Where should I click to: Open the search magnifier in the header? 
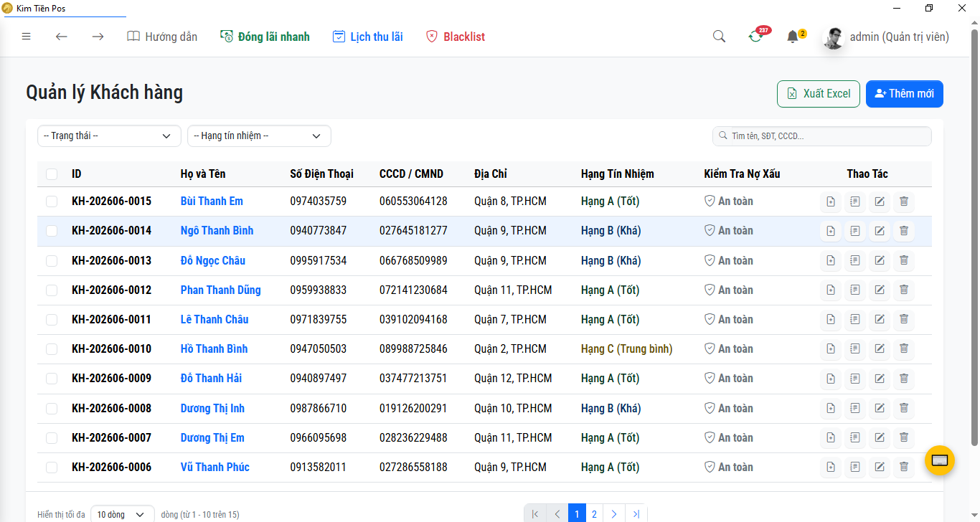point(719,37)
